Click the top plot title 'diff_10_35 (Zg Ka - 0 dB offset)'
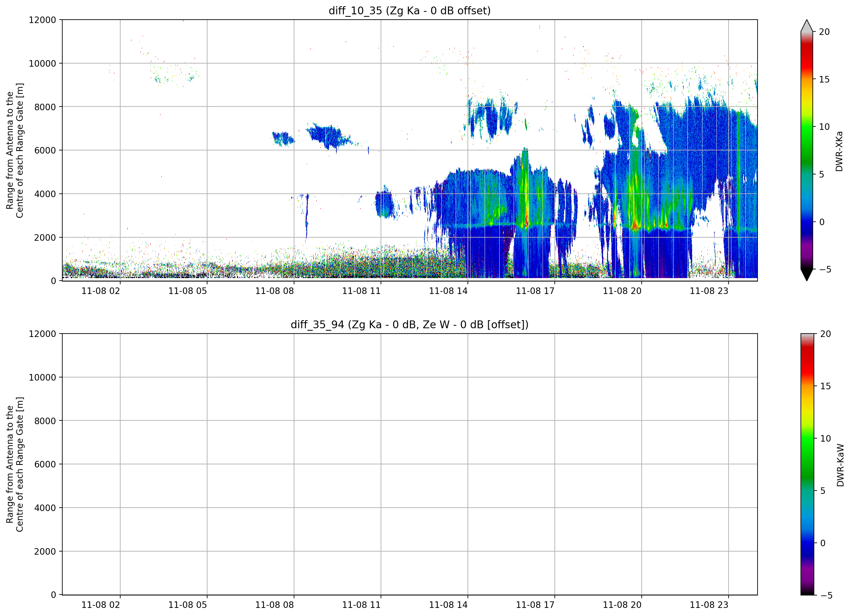851x616 pixels. pos(409,11)
